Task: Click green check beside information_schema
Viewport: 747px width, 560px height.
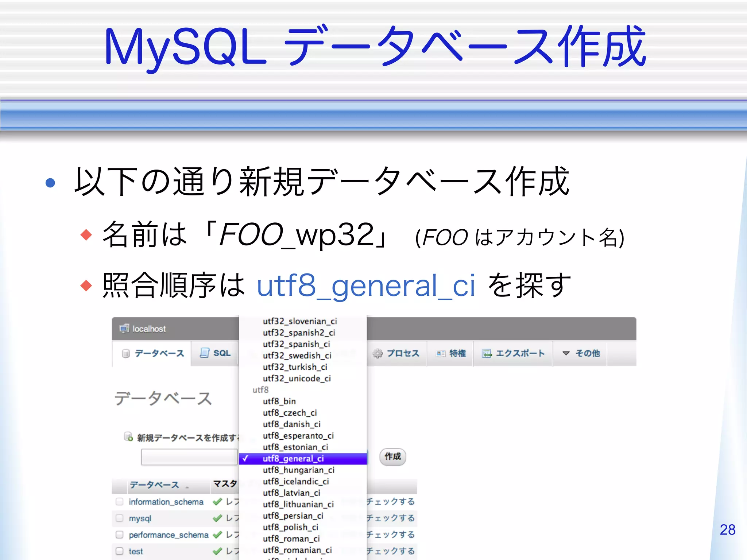Action: point(218,502)
